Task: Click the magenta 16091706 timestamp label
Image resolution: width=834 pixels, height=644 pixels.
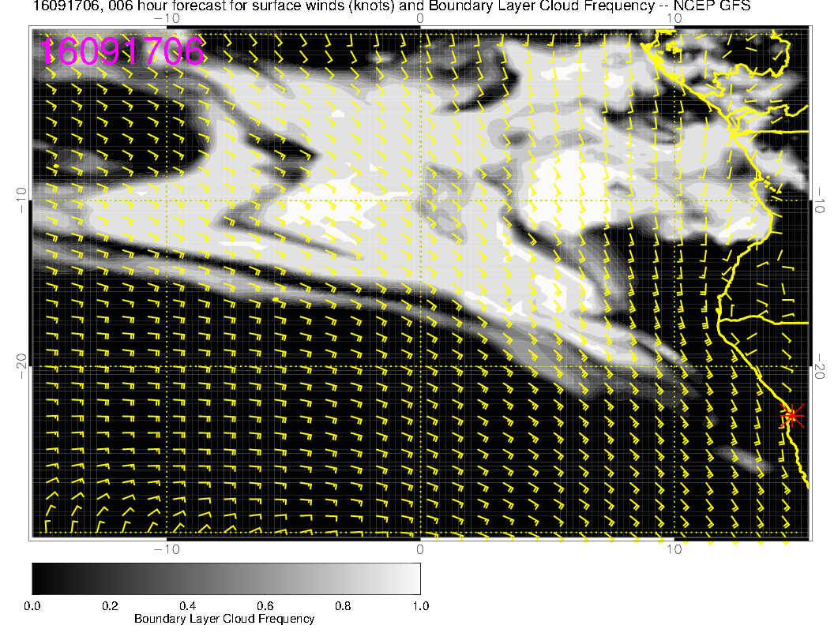Action: pyautogui.click(x=122, y=52)
